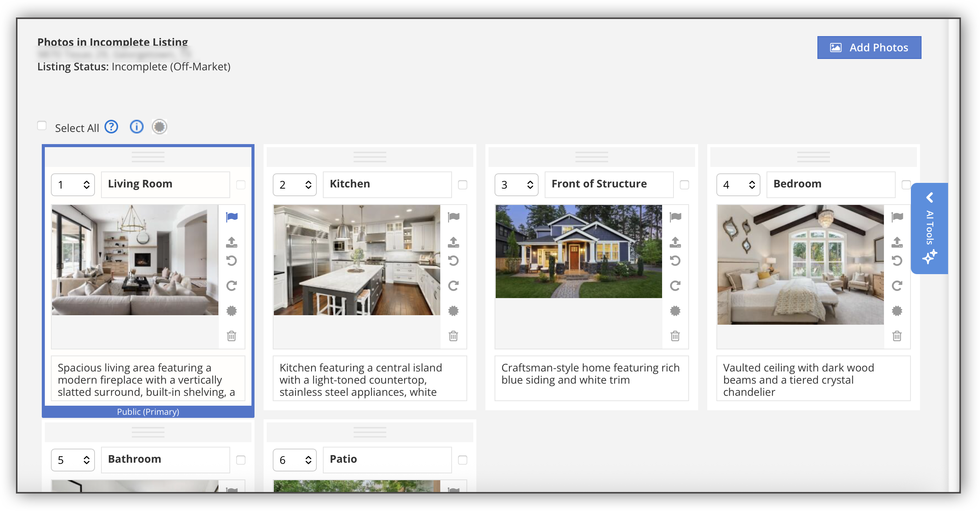Screen dimensions: 980x511
Task: Open the order selector for Patio photo
Action: [x=294, y=460]
